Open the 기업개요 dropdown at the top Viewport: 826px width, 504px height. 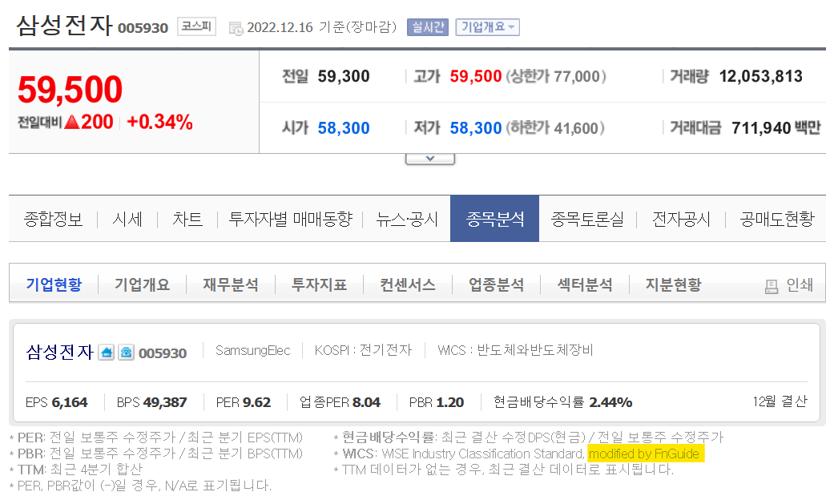coord(487,27)
